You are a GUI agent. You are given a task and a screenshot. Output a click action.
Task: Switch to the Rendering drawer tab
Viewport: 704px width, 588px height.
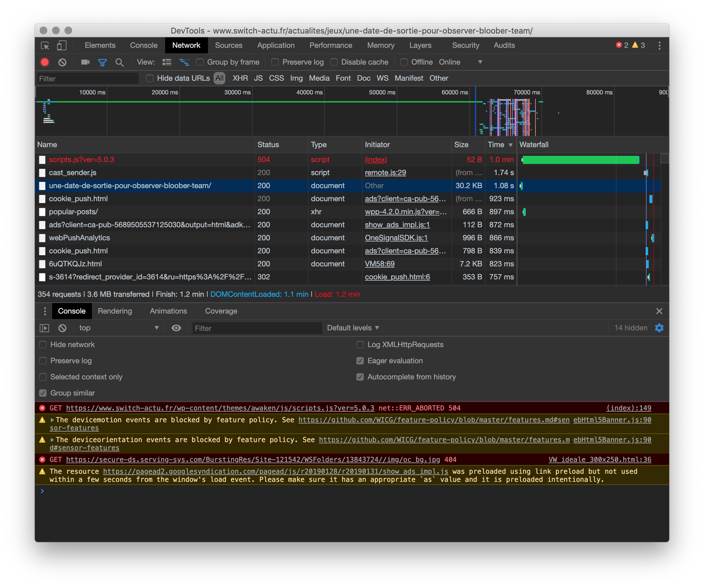115,311
